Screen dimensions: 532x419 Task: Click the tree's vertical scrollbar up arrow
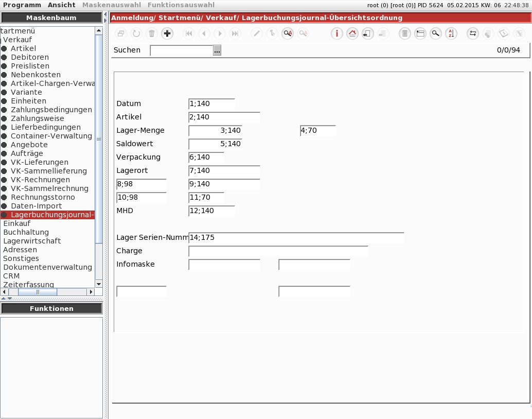pyautogui.click(x=99, y=30)
